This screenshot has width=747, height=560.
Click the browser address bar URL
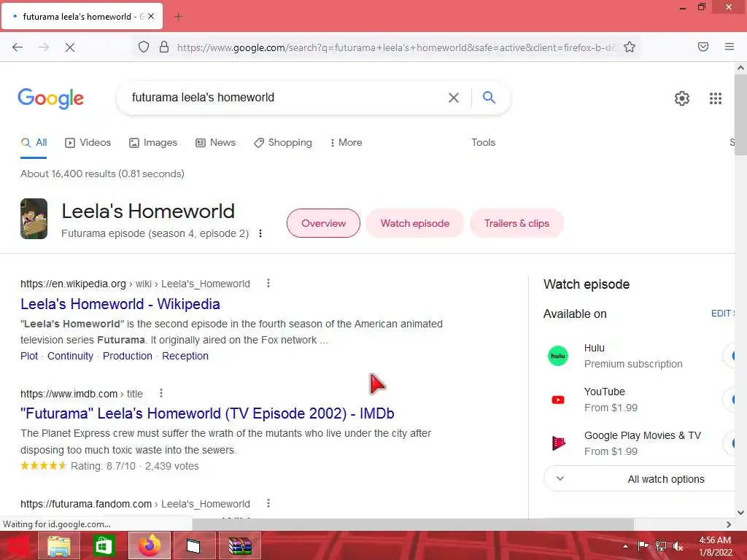pos(396,47)
